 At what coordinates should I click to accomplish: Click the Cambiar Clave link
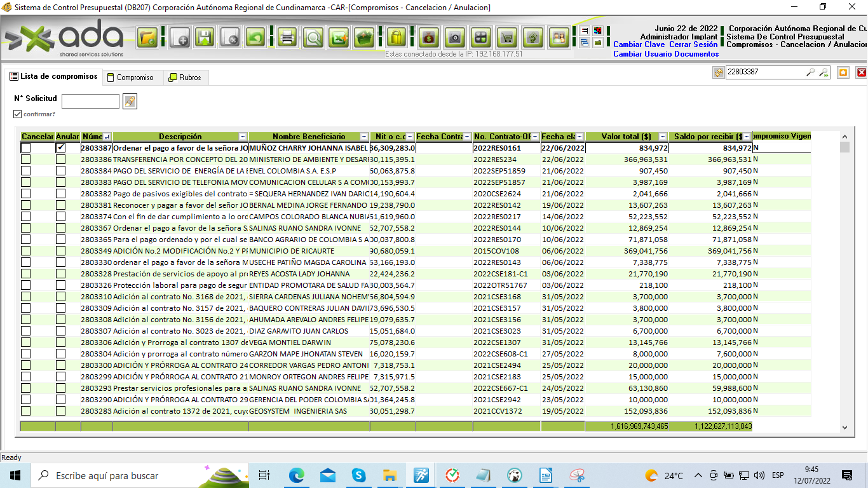pos(639,44)
